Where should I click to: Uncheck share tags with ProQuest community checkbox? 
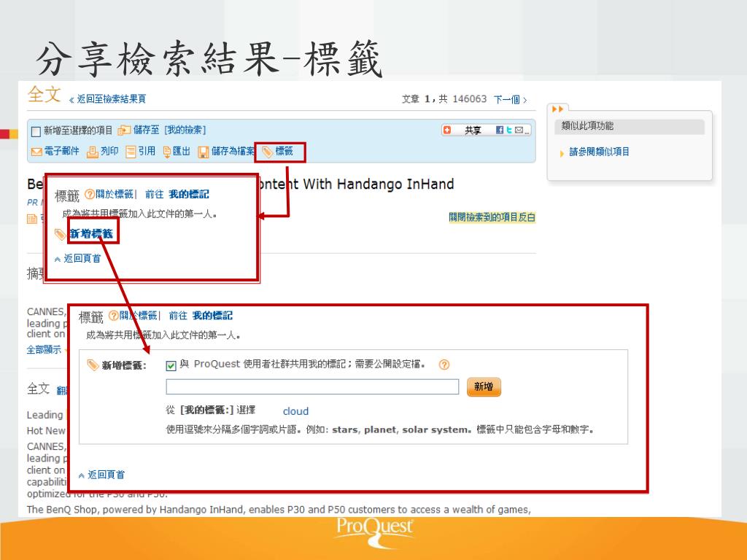point(171,365)
